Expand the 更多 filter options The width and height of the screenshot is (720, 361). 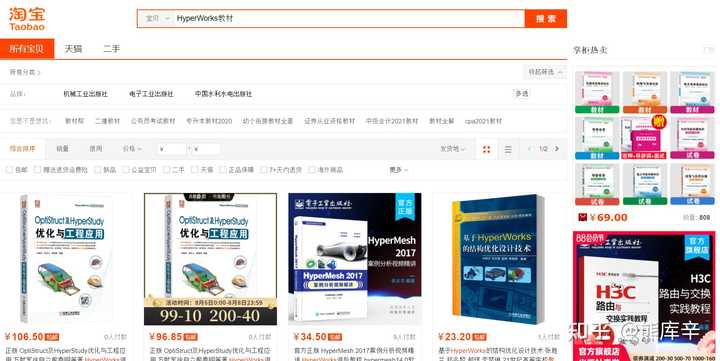click(399, 170)
